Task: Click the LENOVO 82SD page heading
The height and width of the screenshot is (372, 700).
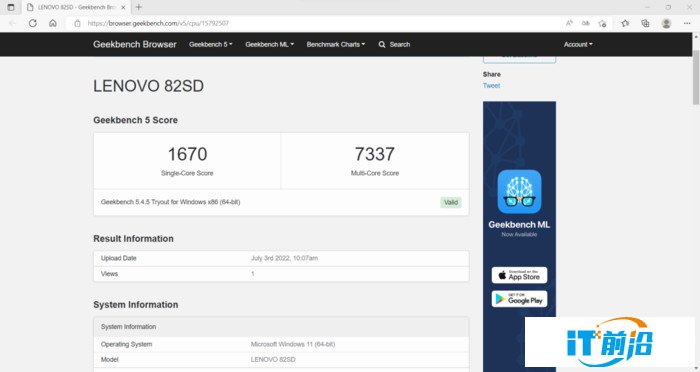Action: pos(148,86)
